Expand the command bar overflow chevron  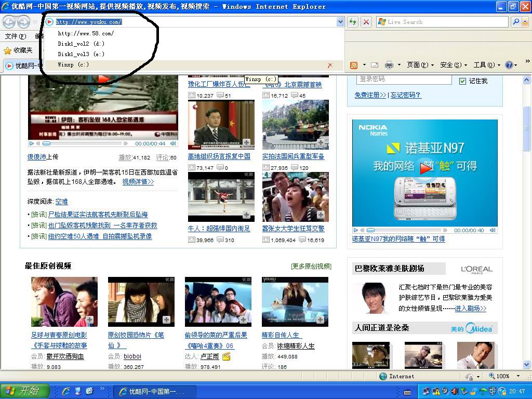pyautogui.click(x=527, y=61)
